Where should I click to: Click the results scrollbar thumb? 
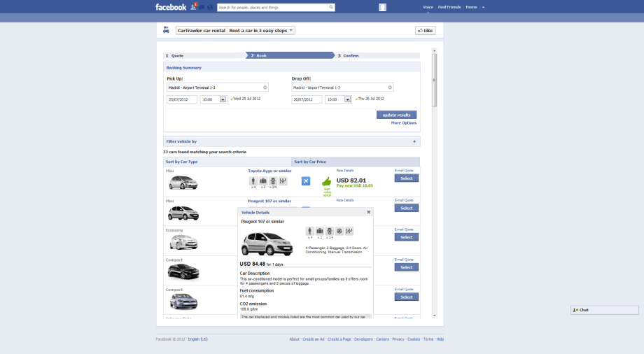[434, 80]
